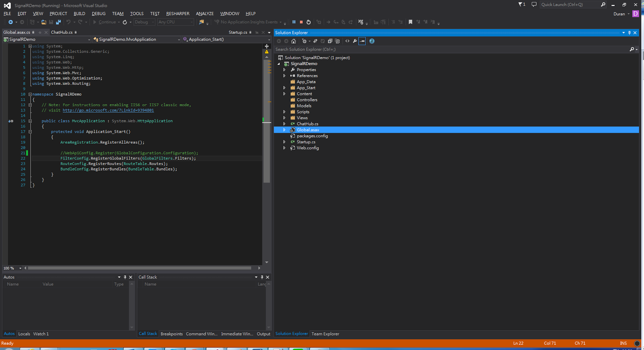Viewport: 644px width, 350px height.
Task: Expand the Scripts folder in solution tree
Action: pyautogui.click(x=284, y=112)
